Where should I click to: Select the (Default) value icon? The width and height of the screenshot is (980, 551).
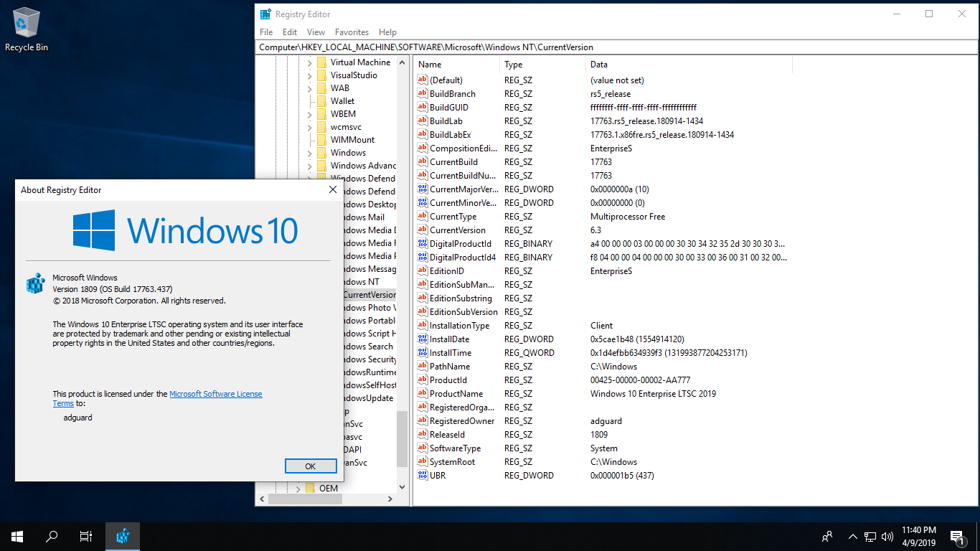(423, 80)
